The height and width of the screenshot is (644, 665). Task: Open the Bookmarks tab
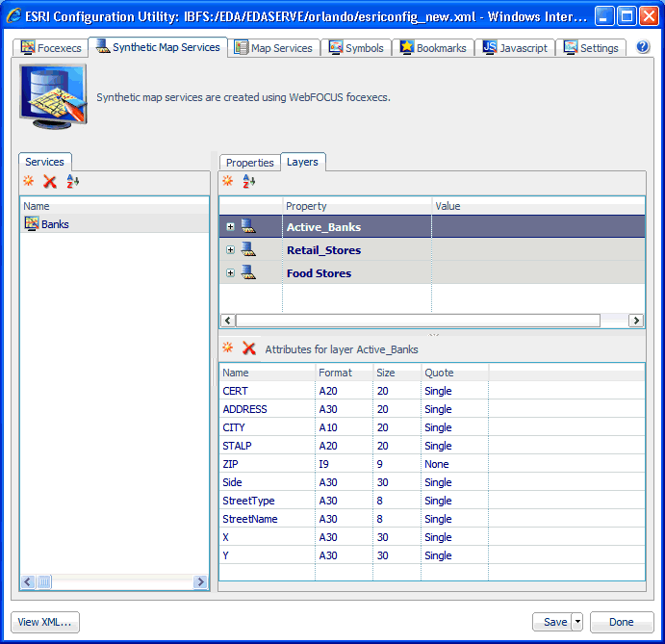[x=433, y=47]
